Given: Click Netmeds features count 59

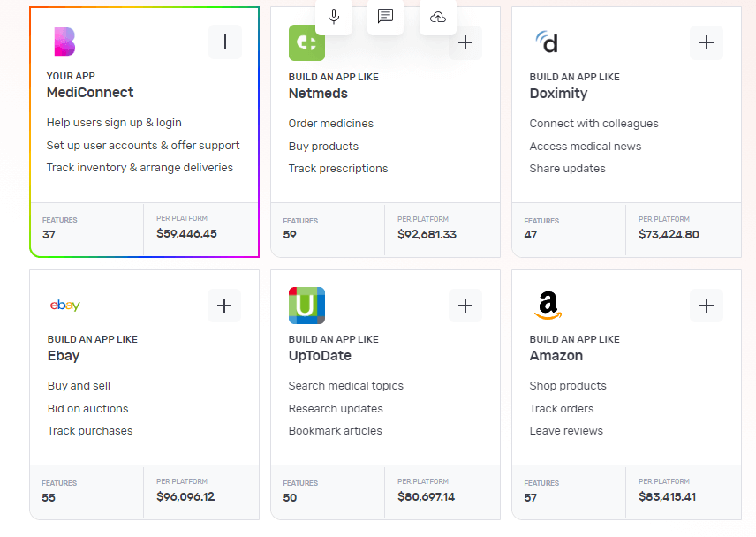Looking at the screenshot, I should pyautogui.click(x=290, y=235).
